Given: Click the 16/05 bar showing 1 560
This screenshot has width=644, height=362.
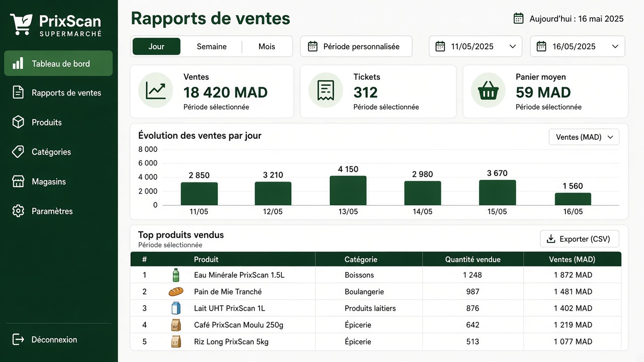Looking at the screenshot, I should [x=573, y=199].
